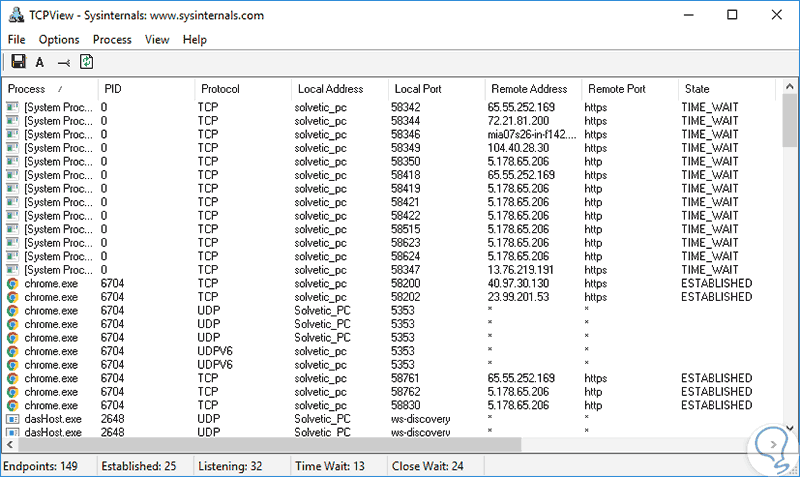Click Listening: 32 in status bar
Image resolution: width=800 pixels, height=477 pixels.
pos(230,466)
